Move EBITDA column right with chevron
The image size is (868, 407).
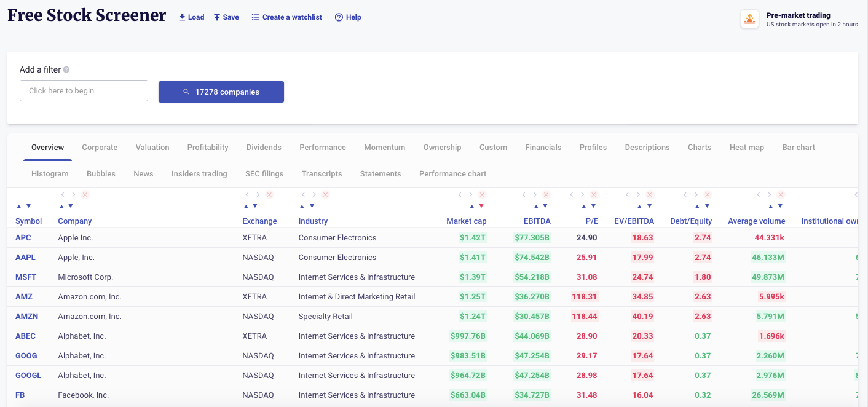535,194
